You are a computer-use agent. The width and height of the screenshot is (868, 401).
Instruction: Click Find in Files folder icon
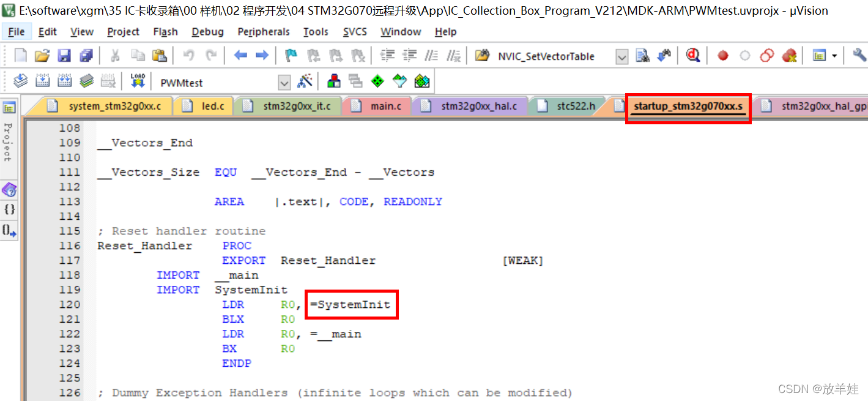tap(483, 56)
